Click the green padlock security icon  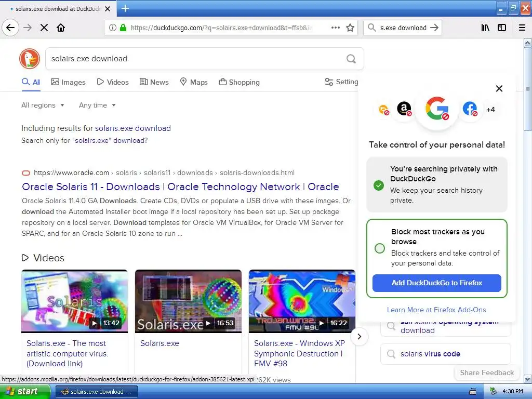[x=123, y=28]
